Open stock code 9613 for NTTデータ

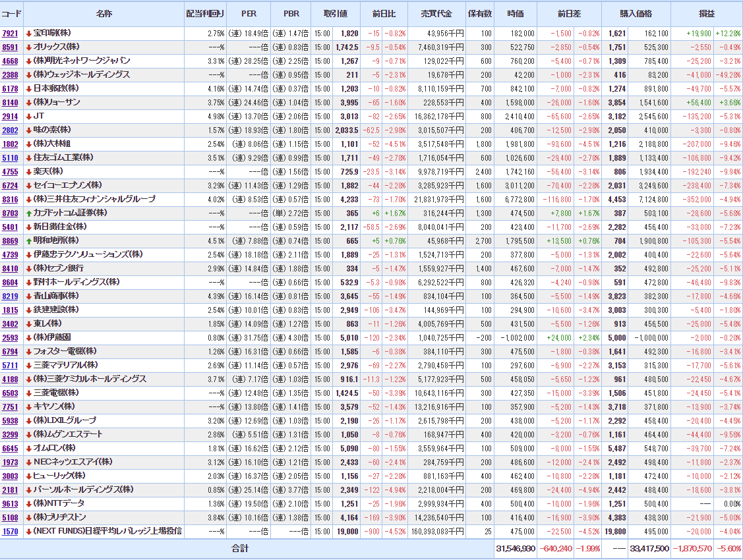(10, 503)
